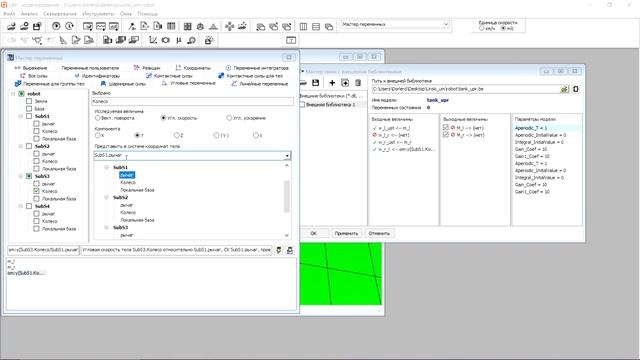Screen dimensions: 640x360
Task: Click the Применить button
Action: coord(346,233)
